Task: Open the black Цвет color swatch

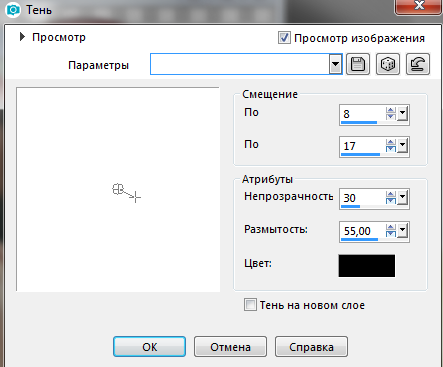Action: (367, 266)
